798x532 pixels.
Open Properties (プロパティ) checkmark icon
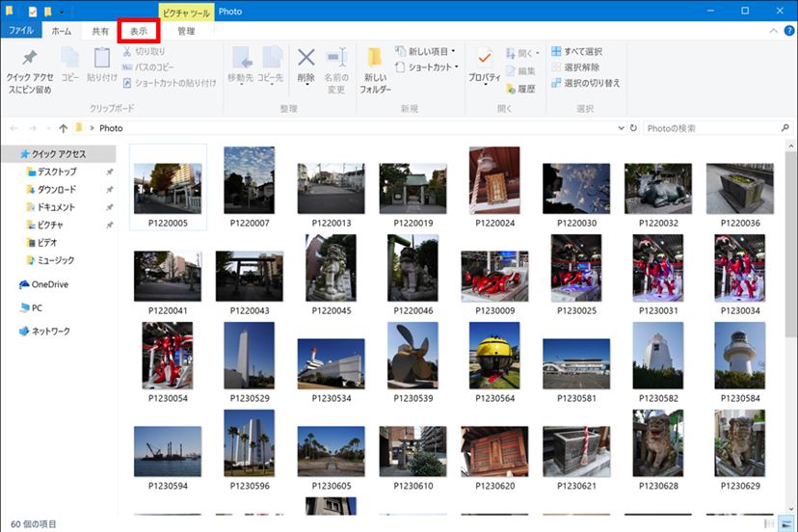coord(485,59)
